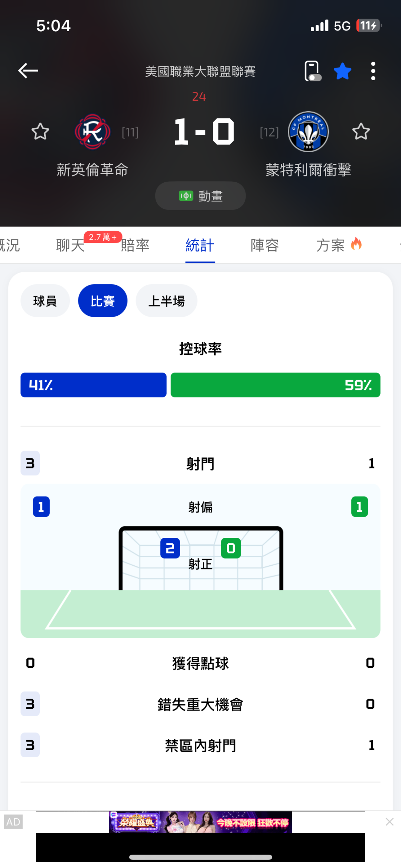Select the 上半場 filter chip

(166, 301)
